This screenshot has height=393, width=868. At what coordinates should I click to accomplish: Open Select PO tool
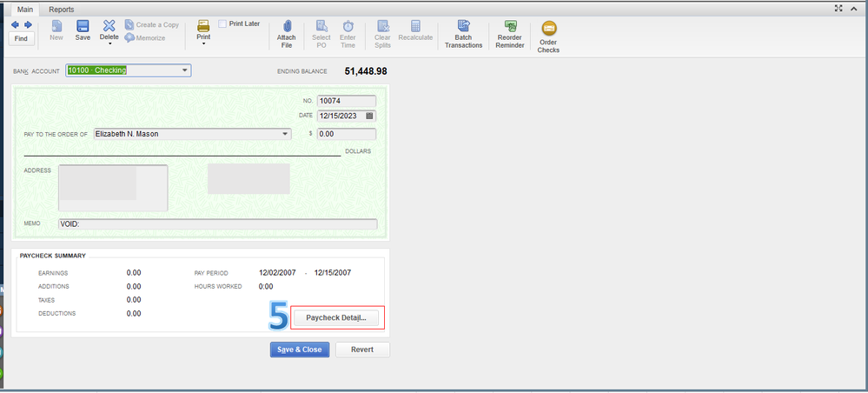(321, 35)
